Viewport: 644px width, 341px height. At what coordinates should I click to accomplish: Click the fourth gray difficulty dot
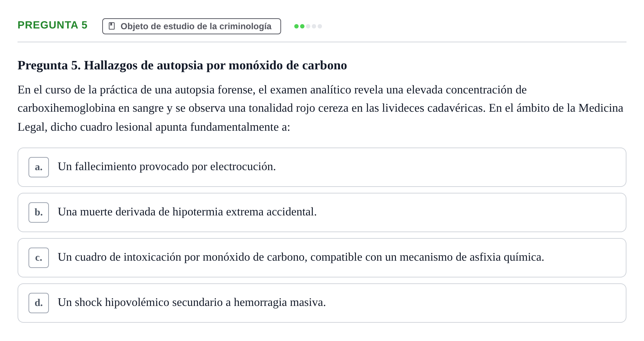point(314,26)
